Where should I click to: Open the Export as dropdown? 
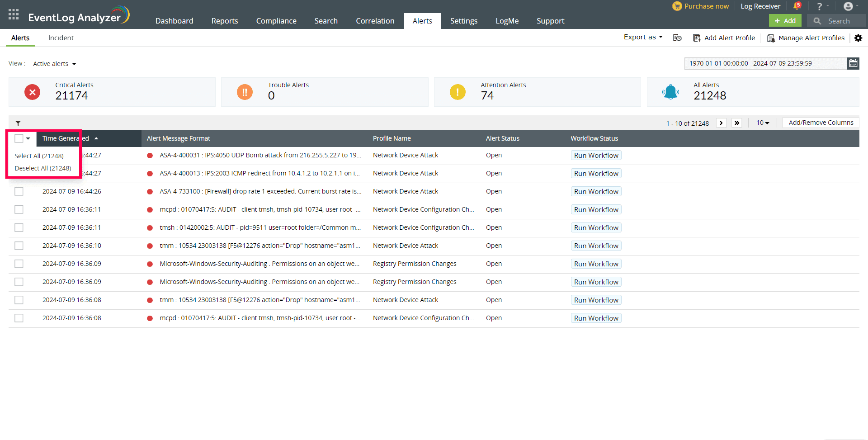pos(643,38)
